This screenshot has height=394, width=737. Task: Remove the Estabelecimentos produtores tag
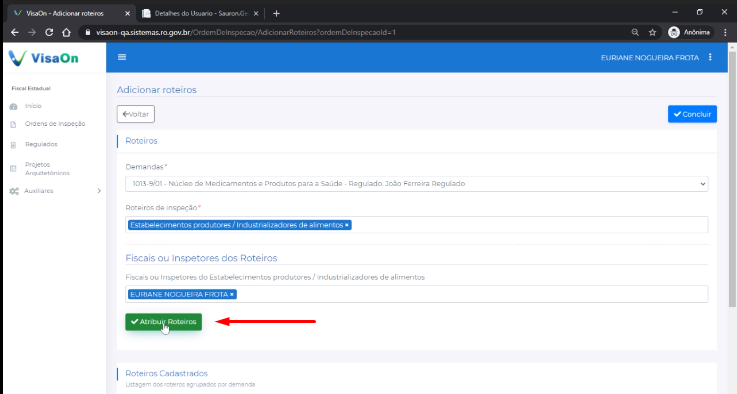pos(347,225)
